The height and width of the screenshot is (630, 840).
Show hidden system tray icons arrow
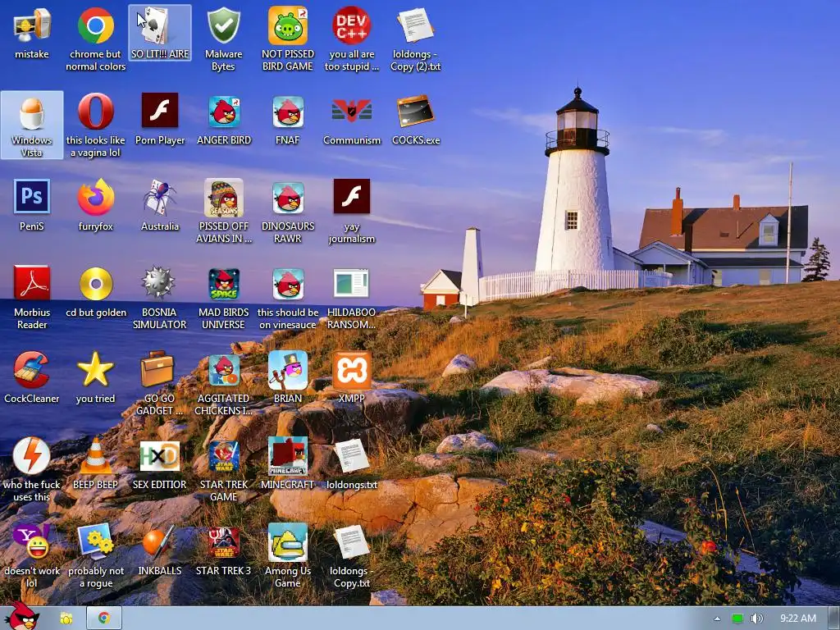pos(717,619)
